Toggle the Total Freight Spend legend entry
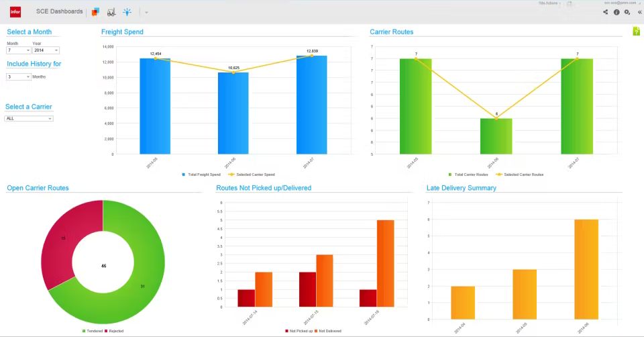 201,175
